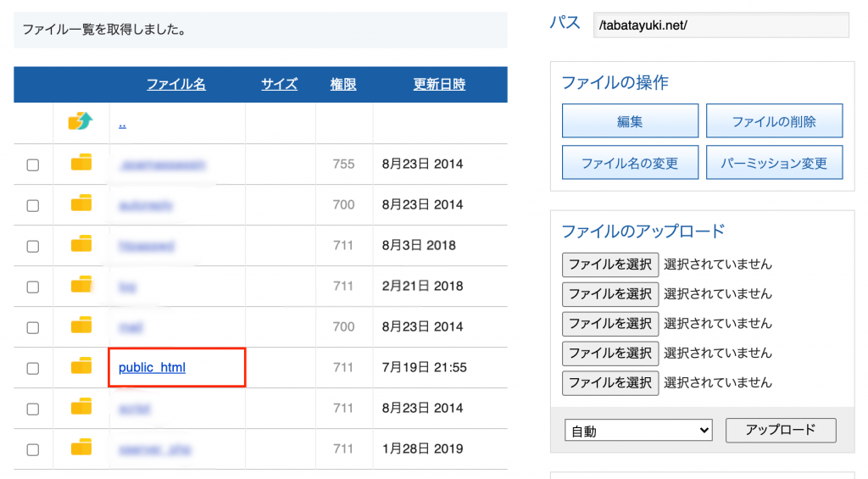Click the 8月3日 2018 date cell

click(x=419, y=245)
